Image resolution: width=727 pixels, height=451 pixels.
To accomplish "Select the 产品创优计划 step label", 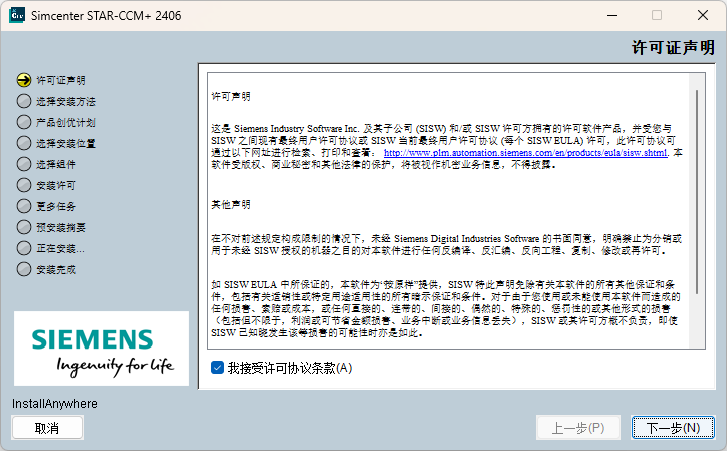I will tap(66, 122).
